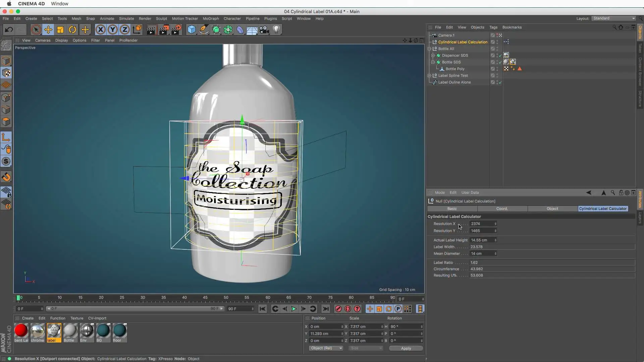Click the XPresso tag on Cylindrical Label Calculation

[506, 42]
